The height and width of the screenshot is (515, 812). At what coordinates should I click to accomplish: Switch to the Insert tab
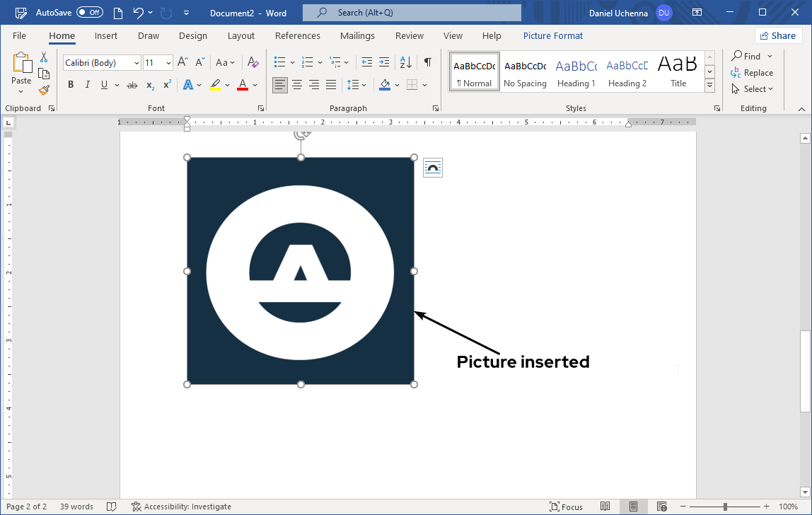coord(106,36)
